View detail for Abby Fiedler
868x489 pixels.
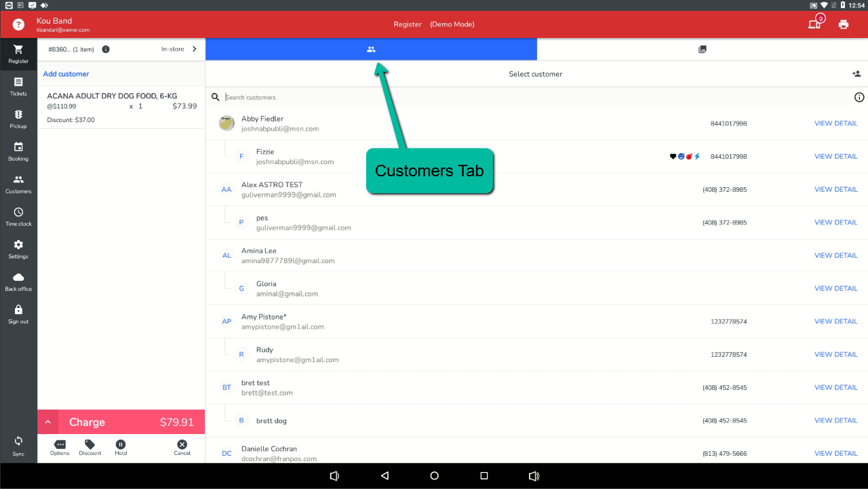point(835,123)
